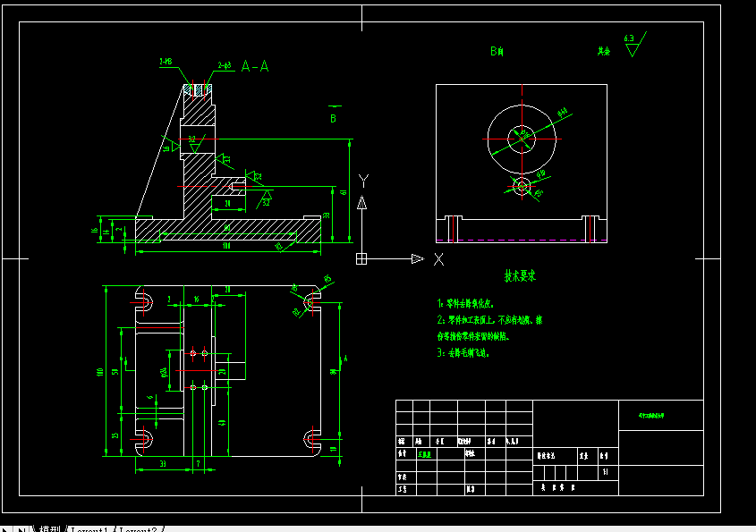The width and height of the screenshot is (756, 532).
Task: Select the 技术要求 heading text
Action: coord(520,275)
